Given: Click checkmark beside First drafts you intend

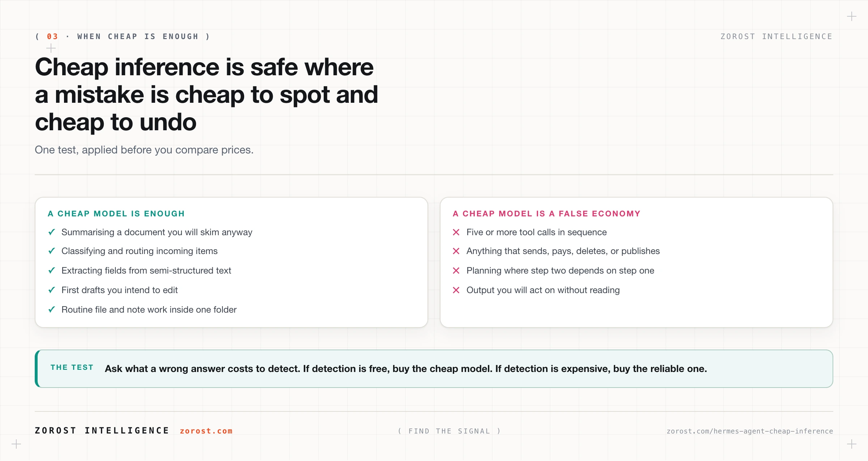Looking at the screenshot, I should [52, 290].
